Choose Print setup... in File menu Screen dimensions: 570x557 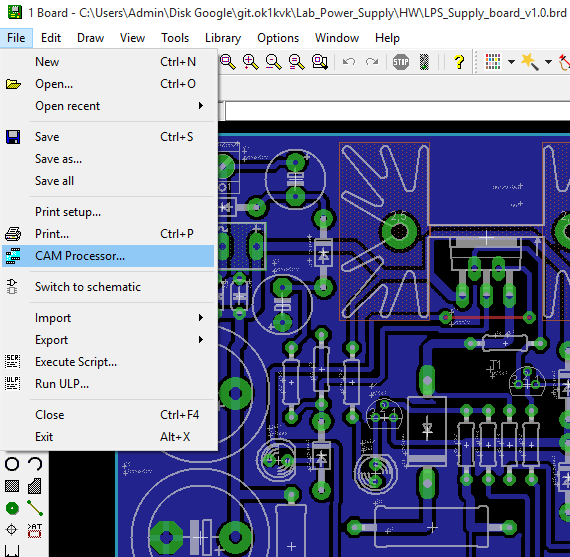coord(108,212)
